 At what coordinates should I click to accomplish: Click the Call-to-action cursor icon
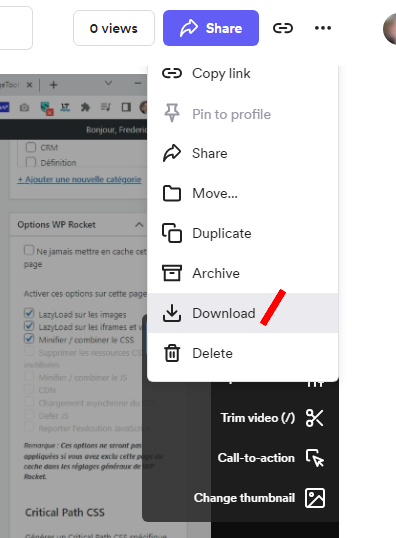click(315, 458)
